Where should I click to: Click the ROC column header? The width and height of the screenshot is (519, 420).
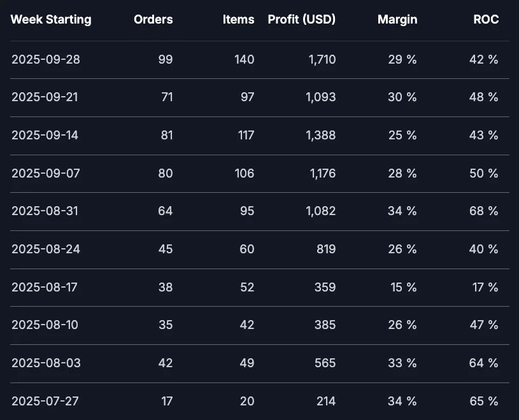coord(486,19)
